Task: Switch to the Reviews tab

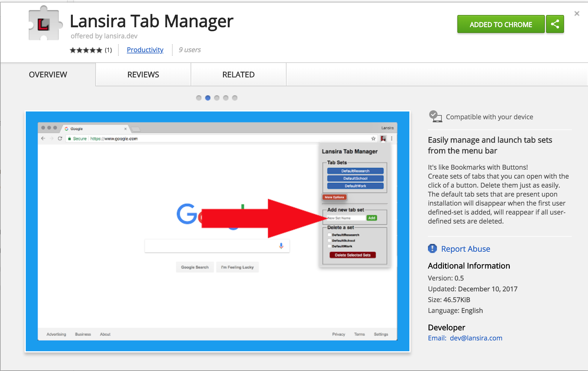Action: (x=143, y=75)
